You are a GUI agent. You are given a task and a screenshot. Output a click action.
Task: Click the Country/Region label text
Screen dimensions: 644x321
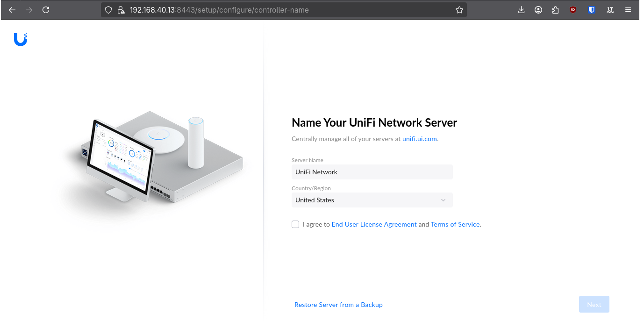pos(311,188)
